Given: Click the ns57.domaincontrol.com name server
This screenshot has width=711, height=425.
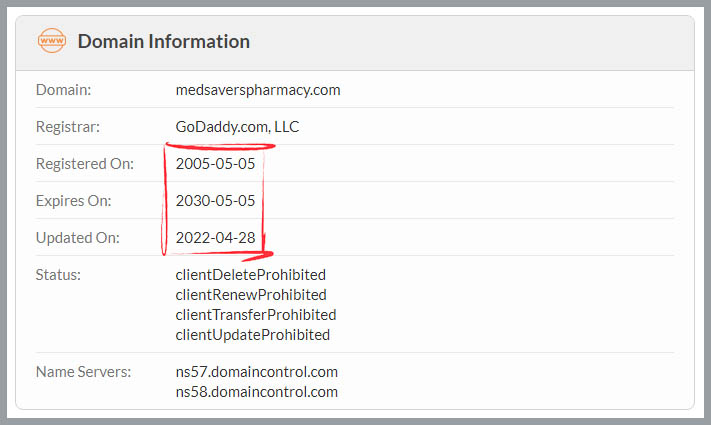Looking at the screenshot, I should pyautogui.click(x=257, y=372).
